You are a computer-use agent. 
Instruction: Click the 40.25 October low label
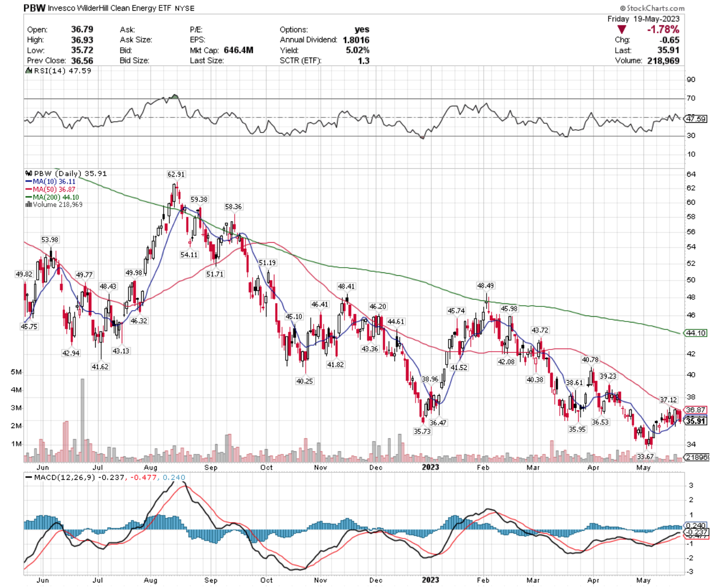pos(305,381)
